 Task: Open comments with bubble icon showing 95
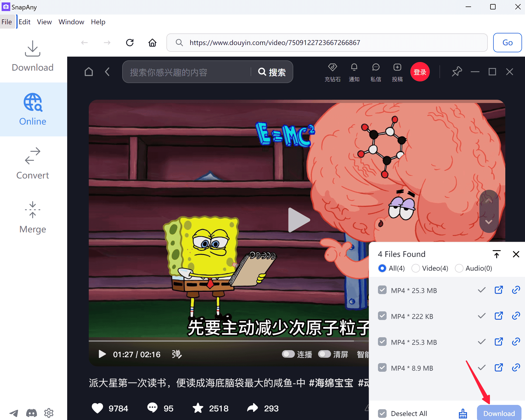152,408
